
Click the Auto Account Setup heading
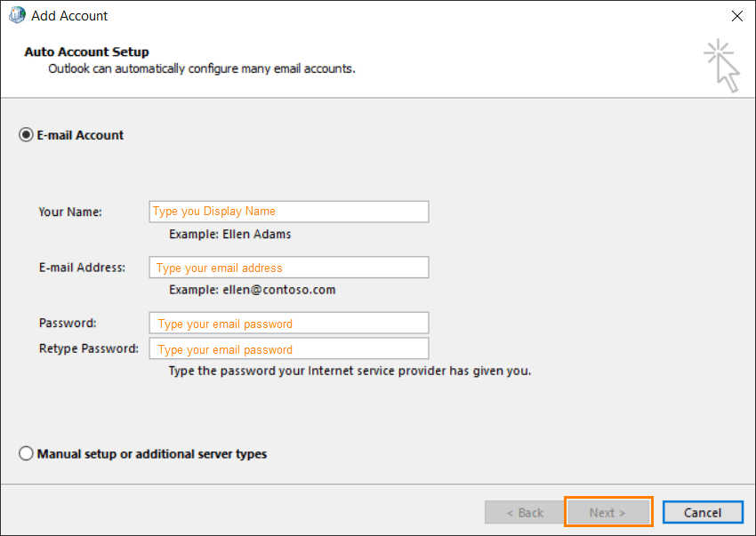[85, 52]
